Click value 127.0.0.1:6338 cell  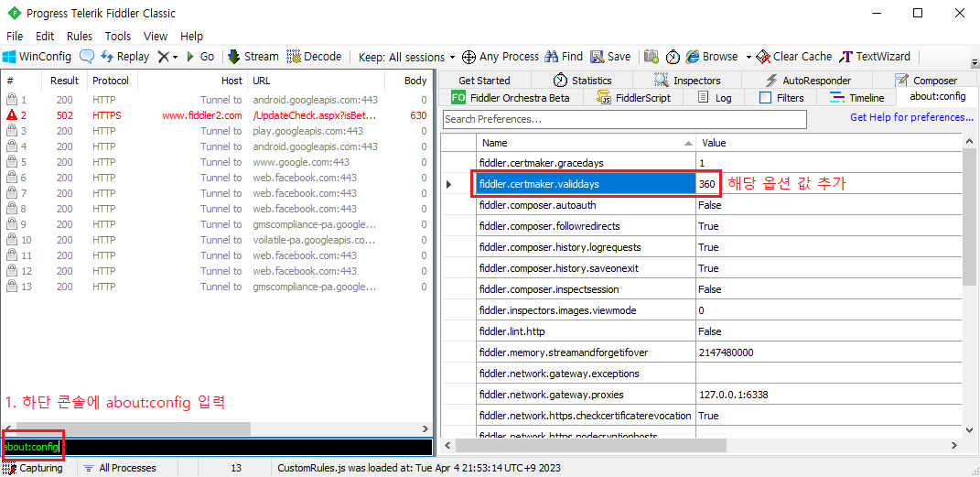(x=829, y=395)
